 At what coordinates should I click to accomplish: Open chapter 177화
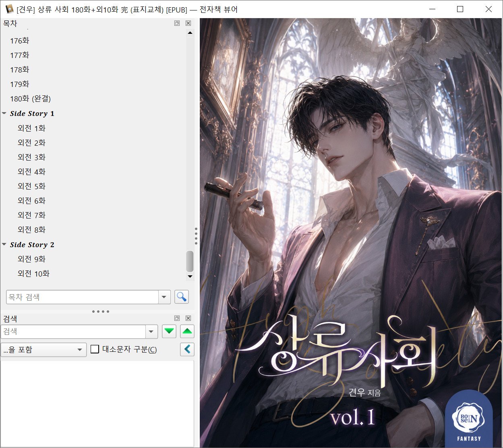(x=20, y=55)
